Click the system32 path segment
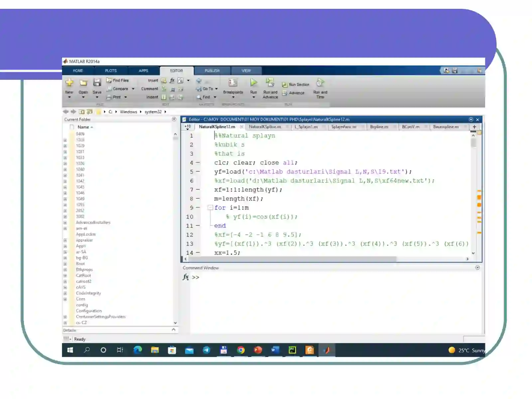 tap(153, 112)
